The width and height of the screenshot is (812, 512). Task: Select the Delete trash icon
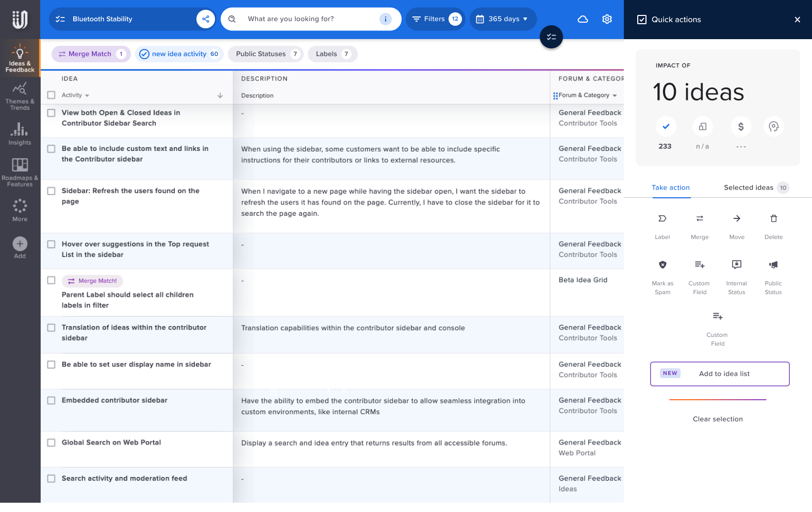pos(773,219)
